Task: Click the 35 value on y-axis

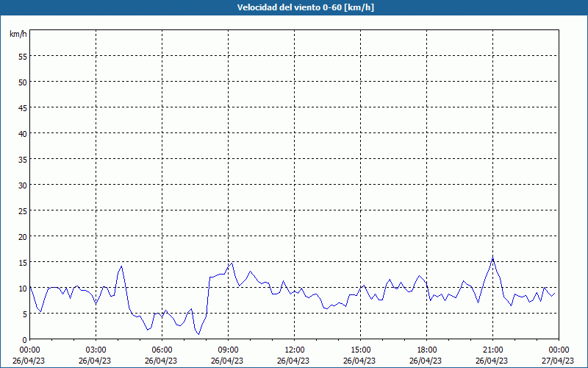Action: click(x=23, y=160)
